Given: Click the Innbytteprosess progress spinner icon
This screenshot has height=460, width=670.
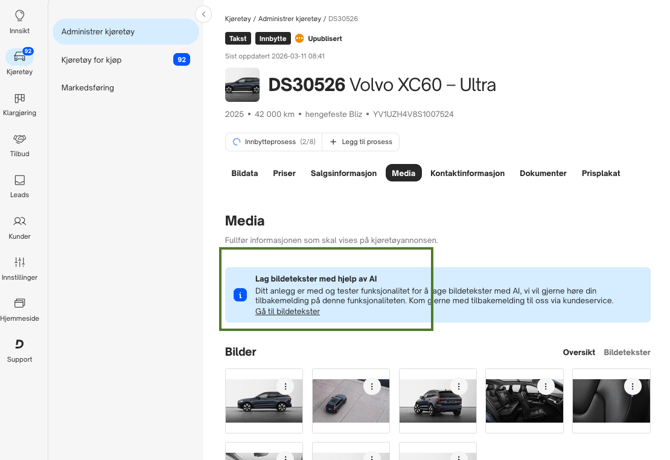Looking at the screenshot, I should point(236,142).
